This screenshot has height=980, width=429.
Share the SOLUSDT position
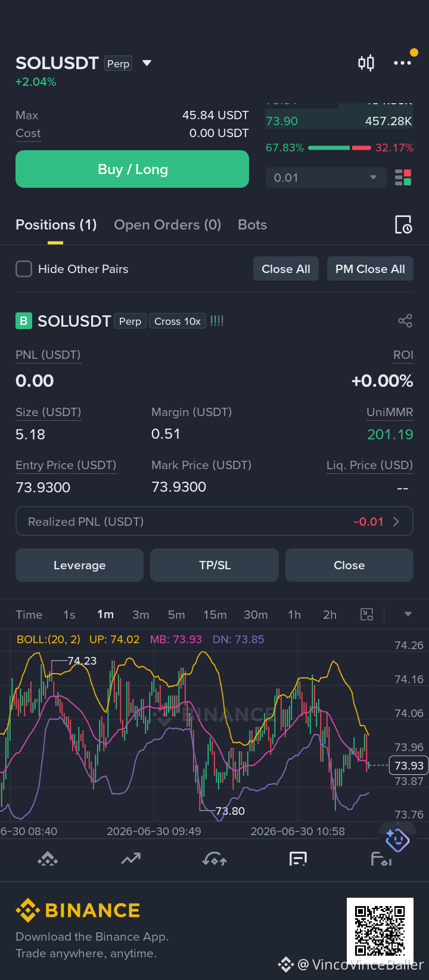point(405,321)
